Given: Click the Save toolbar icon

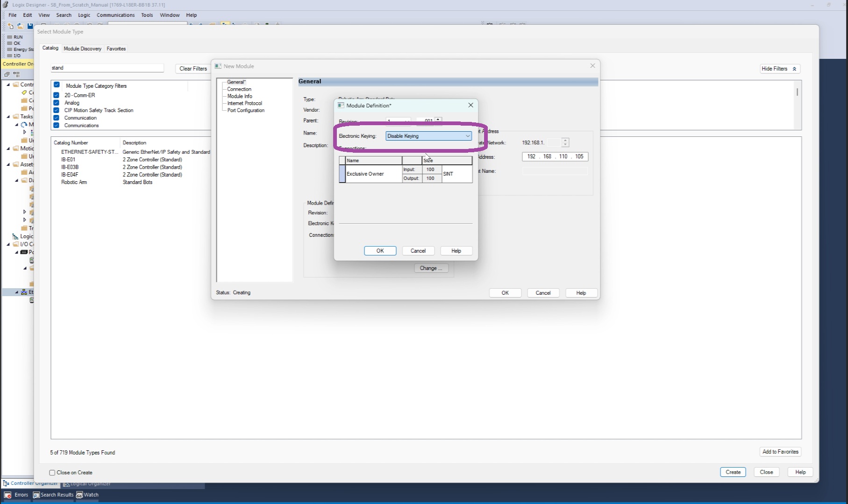Looking at the screenshot, I should 30,26.
